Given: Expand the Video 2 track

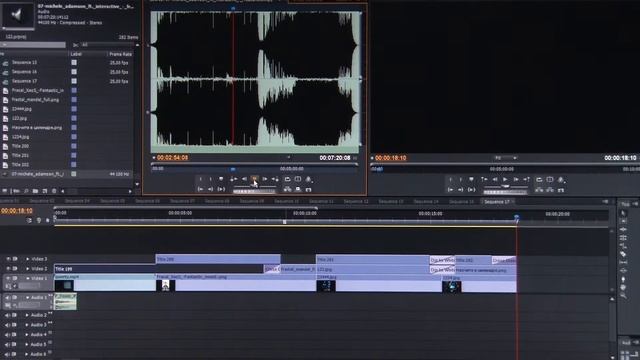Looking at the screenshot, I should tap(28, 269).
